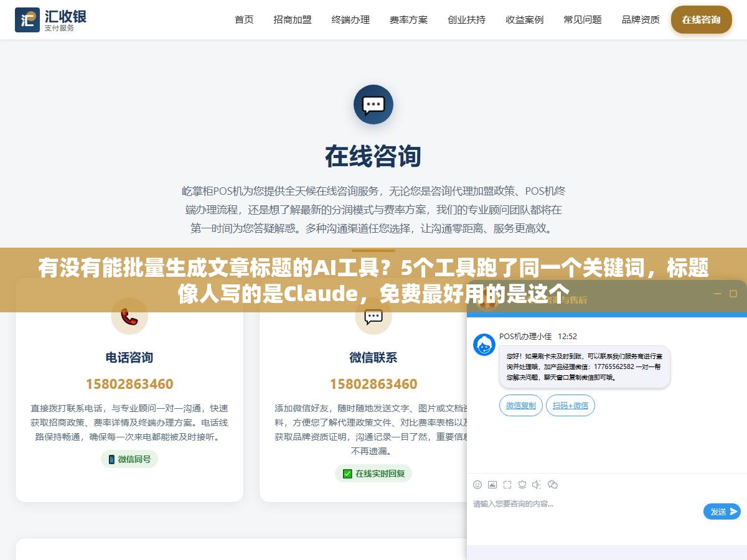Click the POS机办理小佳 agent avatar

coord(484,345)
